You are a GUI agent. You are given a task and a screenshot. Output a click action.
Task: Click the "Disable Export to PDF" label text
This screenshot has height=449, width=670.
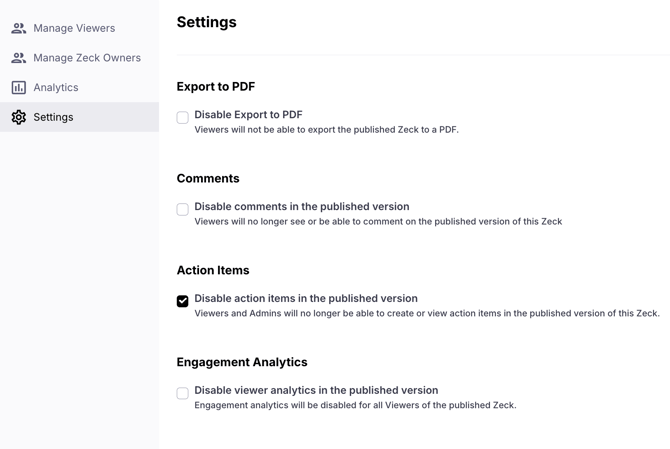coord(248,115)
